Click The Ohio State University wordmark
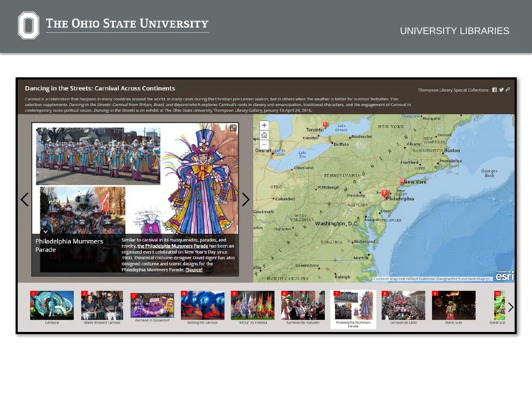 tap(127, 24)
